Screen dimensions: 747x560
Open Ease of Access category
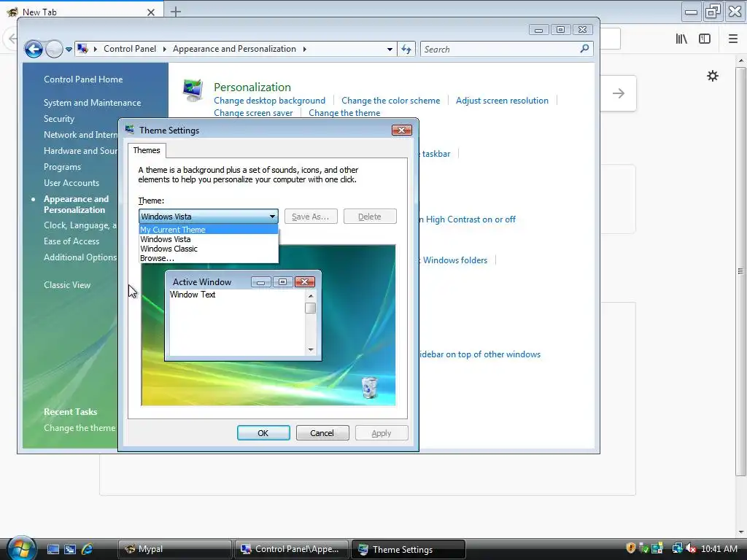(71, 241)
